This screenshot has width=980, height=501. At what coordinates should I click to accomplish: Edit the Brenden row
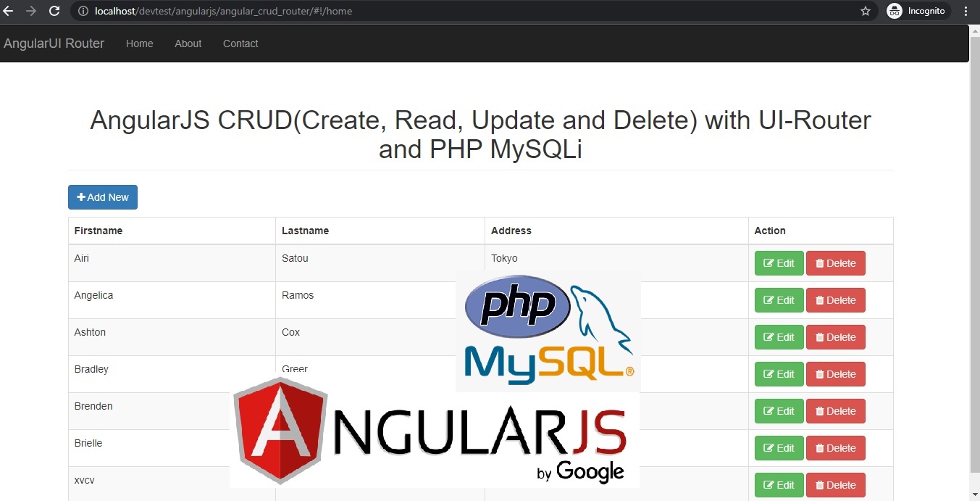click(779, 411)
